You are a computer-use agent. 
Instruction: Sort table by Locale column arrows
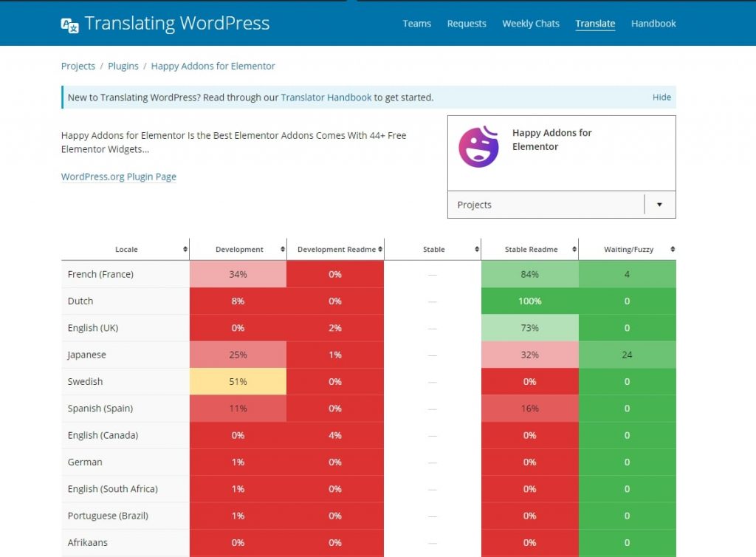185,250
